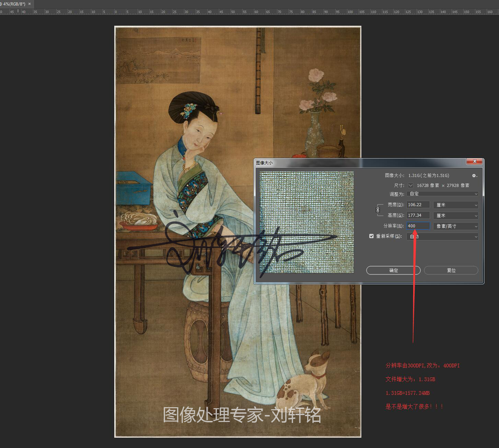Click the 图像大小 size value 1.31G text

(x=429, y=175)
